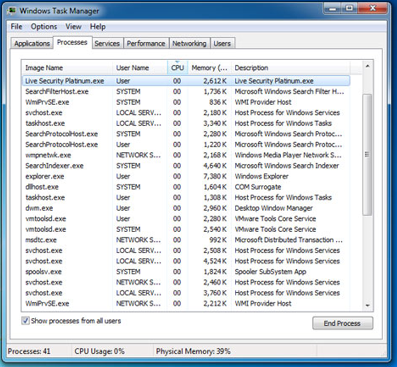
Task: Sort by the Image Name column header
Action: click(67, 68)
